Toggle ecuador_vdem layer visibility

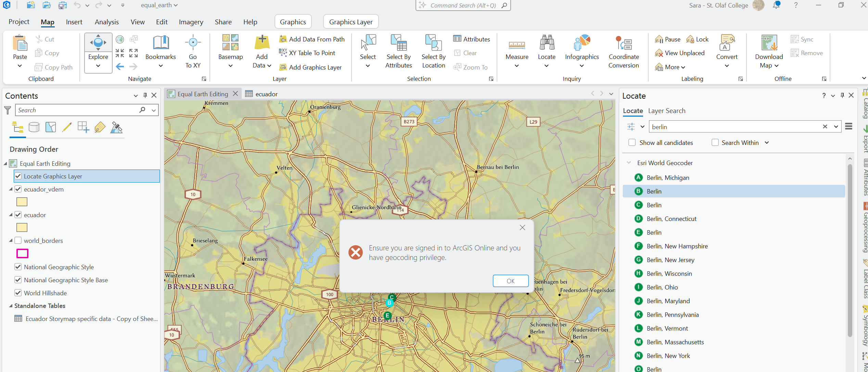pyautogui.click(x=18, y=189)
